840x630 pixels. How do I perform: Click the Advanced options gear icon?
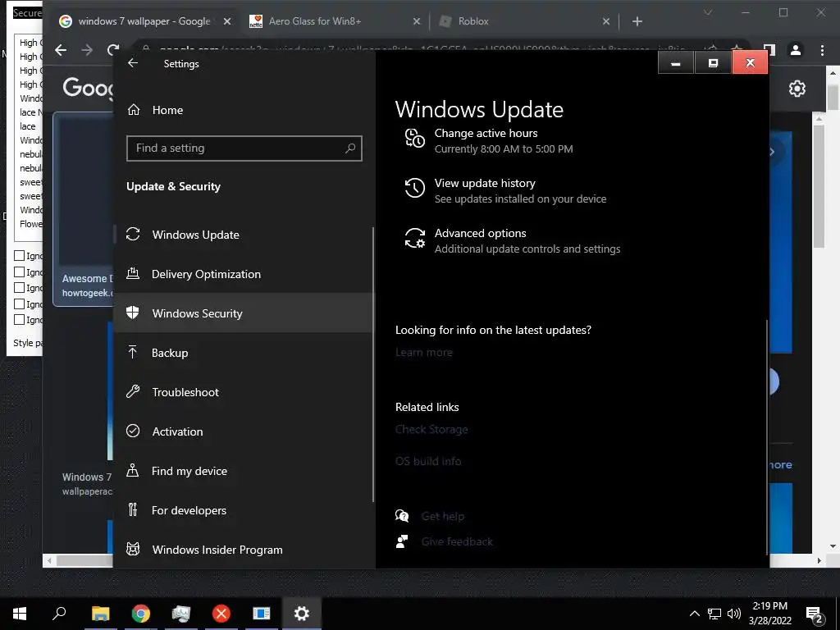tap(414, 238)
